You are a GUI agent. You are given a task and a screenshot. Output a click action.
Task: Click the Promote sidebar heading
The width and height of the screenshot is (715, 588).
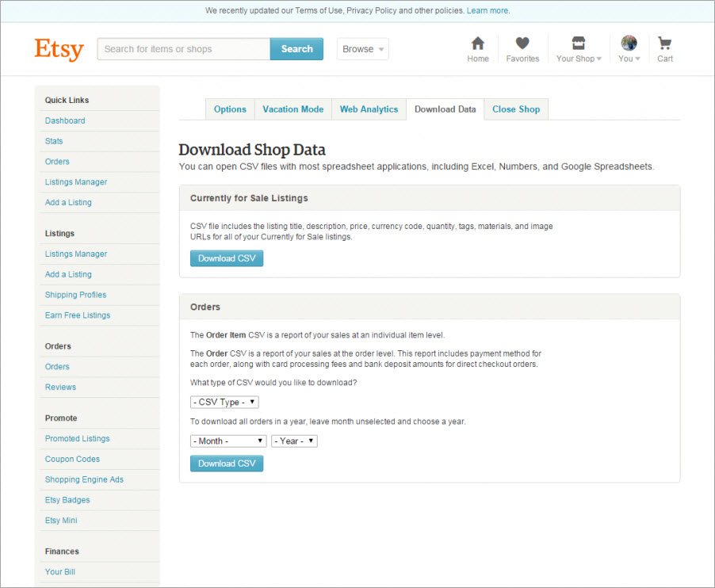point(61,418)
